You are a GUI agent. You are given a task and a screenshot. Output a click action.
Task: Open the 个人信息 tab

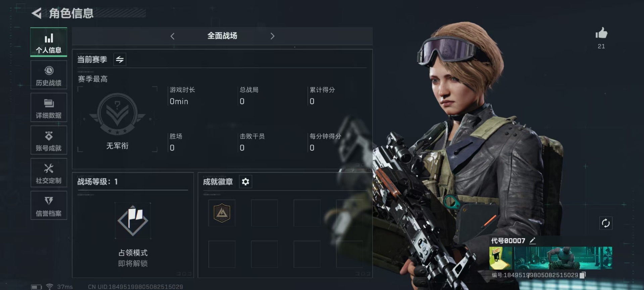[49, 42]
